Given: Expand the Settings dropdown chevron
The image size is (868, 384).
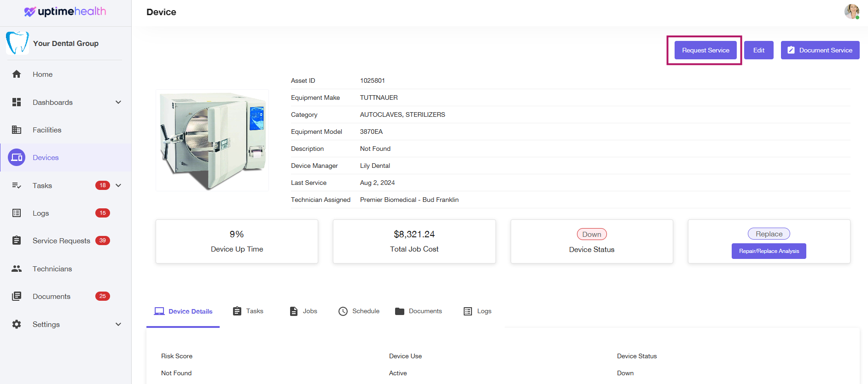Looking at the screenshot, I should (x=118, y=324).
